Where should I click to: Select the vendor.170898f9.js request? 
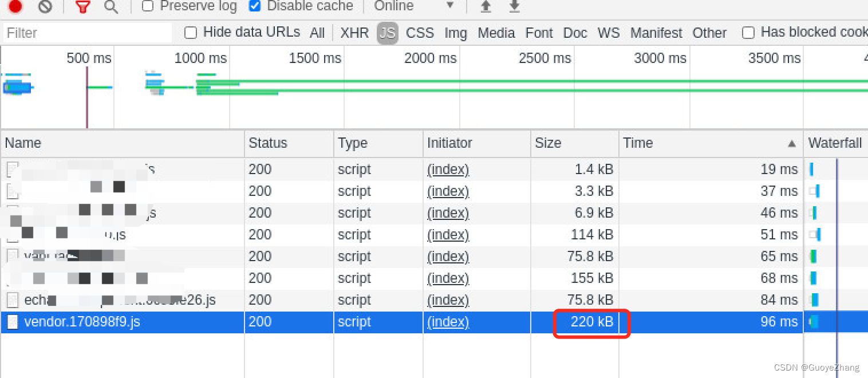[x=82, y=322]
